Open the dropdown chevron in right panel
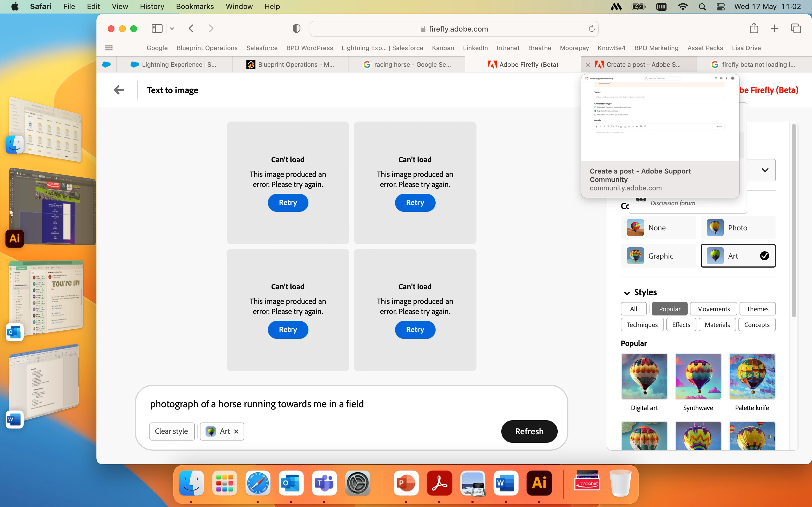Screen dimensions: 812x507 765,170
